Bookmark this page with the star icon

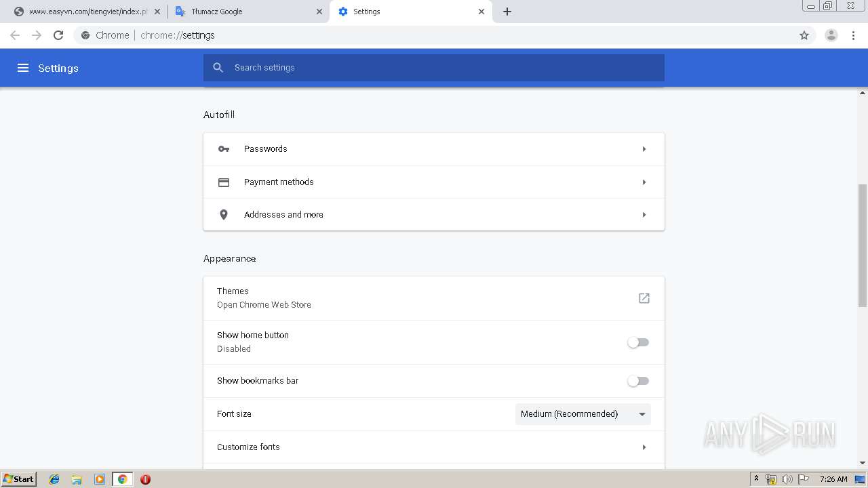click(804, 35)
